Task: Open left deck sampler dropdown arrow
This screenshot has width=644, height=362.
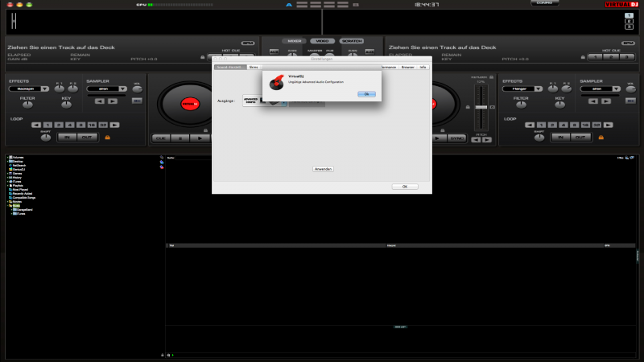Action: coord(122,88)
